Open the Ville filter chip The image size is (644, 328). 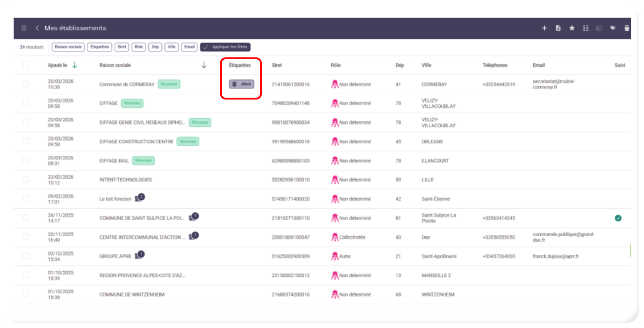coord(172,47)
